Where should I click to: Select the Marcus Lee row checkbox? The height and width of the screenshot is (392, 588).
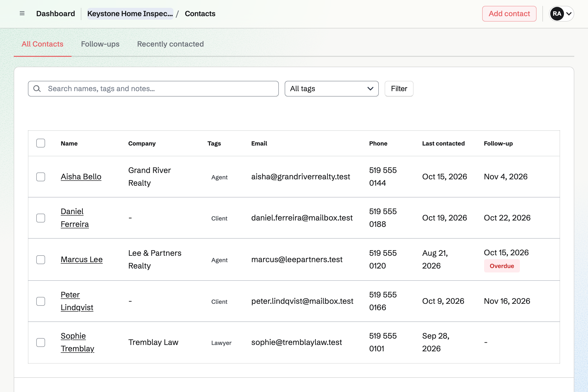40,259
